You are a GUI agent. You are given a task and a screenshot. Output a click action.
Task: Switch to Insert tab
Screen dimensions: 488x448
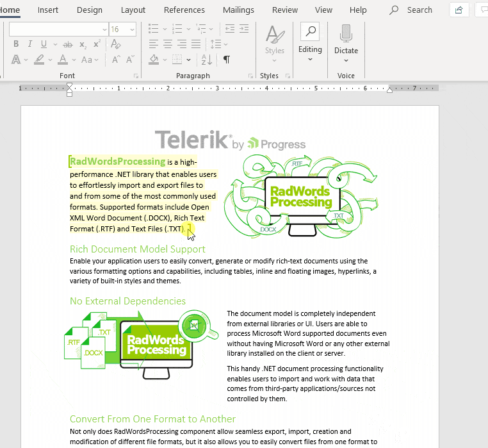click(x=48, y=10)
